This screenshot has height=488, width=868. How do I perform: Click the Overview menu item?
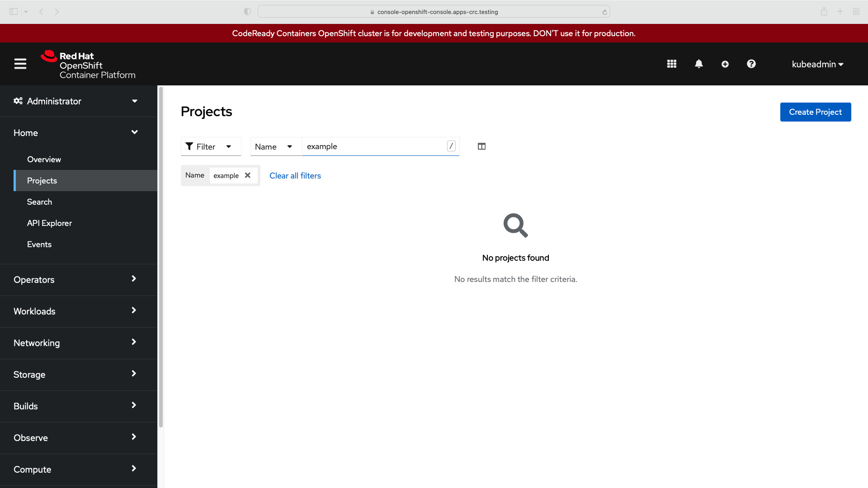tap(44, 159)
